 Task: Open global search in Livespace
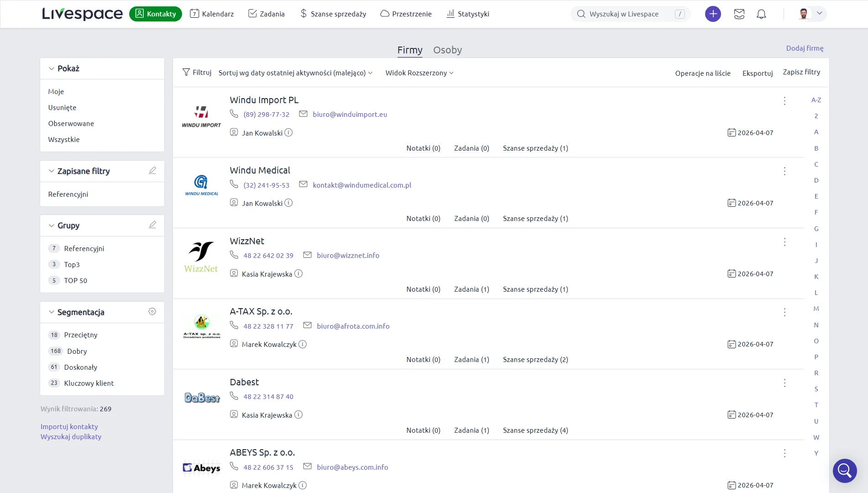pos(630,14)
